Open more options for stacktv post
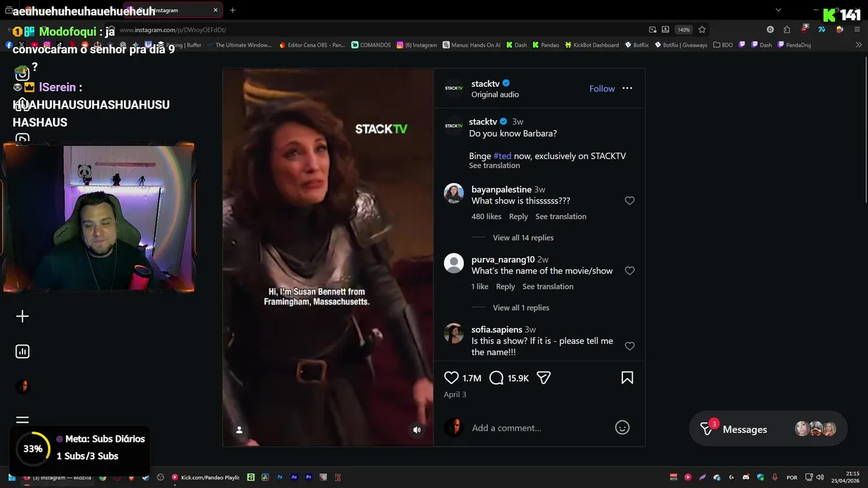Image resolution: width=868 pixels, height=488 pixels. (x=627, y=88)
